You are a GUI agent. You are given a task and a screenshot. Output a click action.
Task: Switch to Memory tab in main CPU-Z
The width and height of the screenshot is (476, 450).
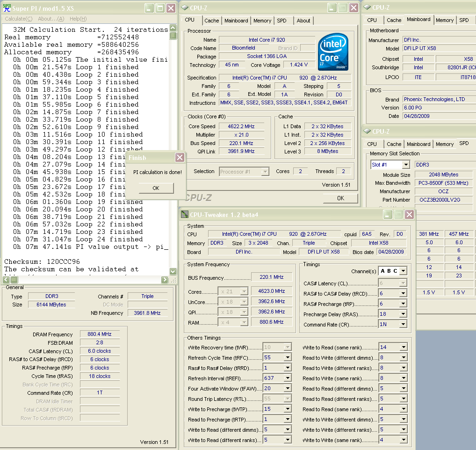pos(262,21)
